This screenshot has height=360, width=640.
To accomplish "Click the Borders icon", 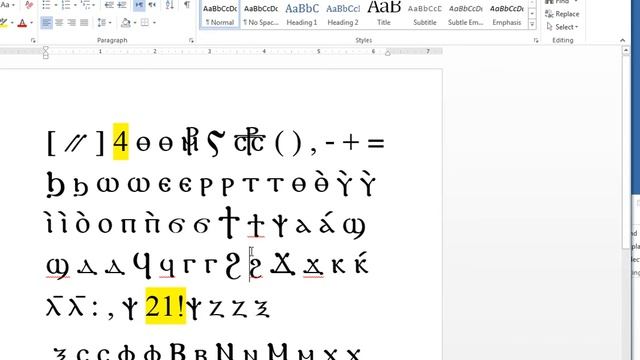I will [144, 23].
